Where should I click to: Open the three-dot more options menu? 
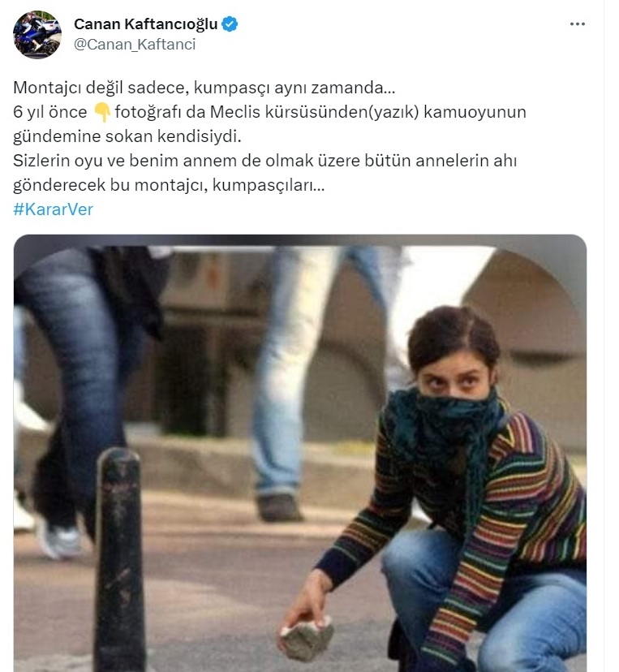click(x=577, y=24)
